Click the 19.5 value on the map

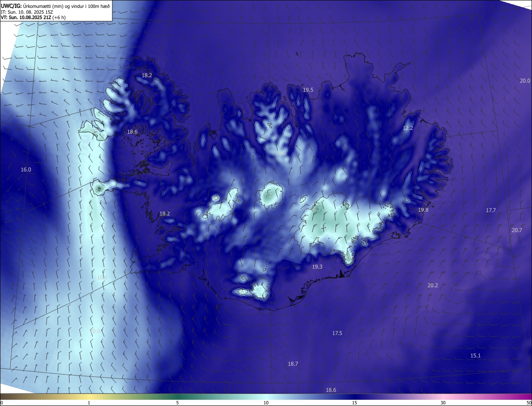pyautogui.click(x=308, y=90)
